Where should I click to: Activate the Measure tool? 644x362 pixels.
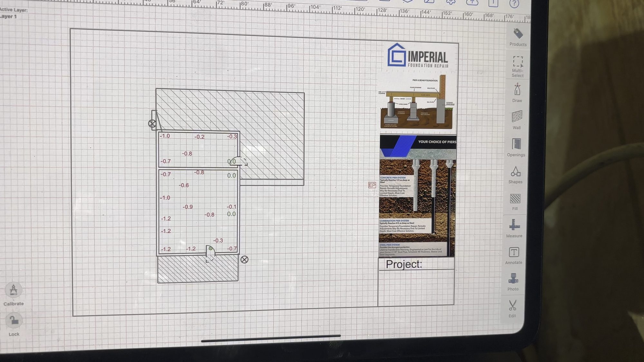click(x=514, y=228)
